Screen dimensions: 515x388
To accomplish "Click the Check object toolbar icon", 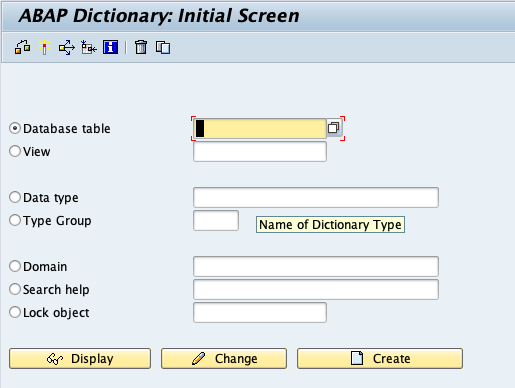I will [22, 47].
